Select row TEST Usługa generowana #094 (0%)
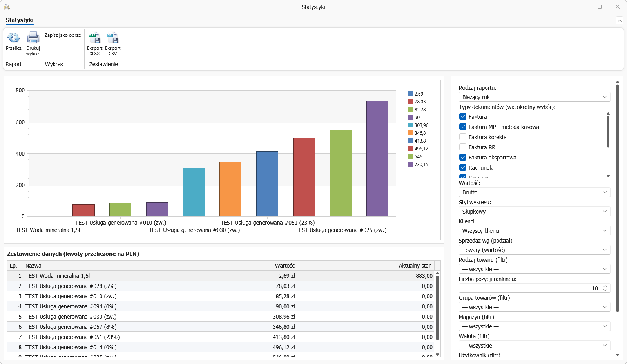Screen dimensions: 627x364 [x=221, y=306]
